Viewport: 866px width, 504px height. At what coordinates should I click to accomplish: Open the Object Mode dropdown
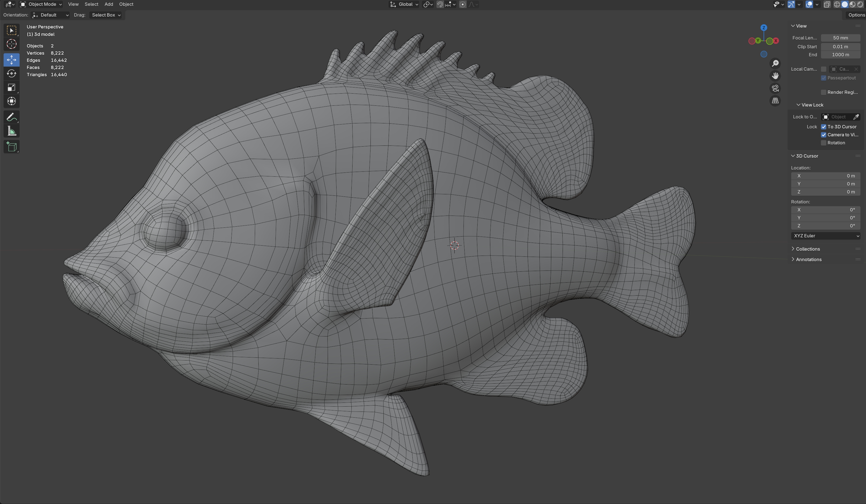(x=41, y=4)
